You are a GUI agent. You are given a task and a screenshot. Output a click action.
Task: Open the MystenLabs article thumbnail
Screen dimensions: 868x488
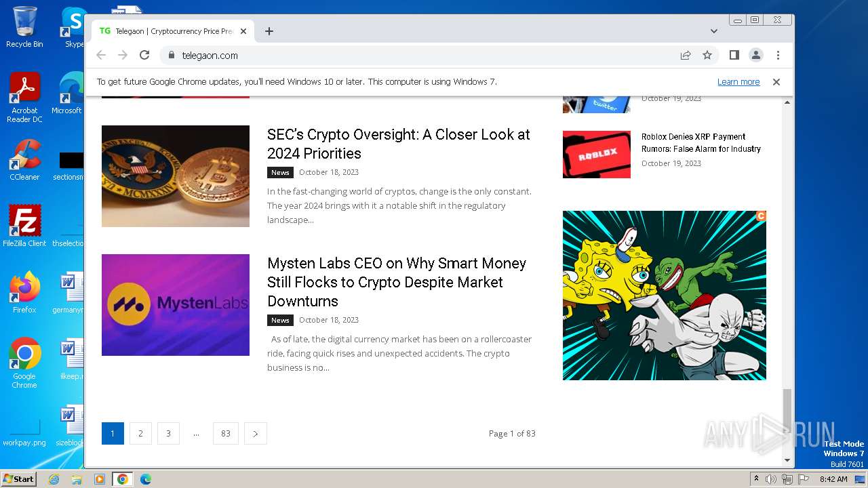pyautogui.click(x=176, y=305)
